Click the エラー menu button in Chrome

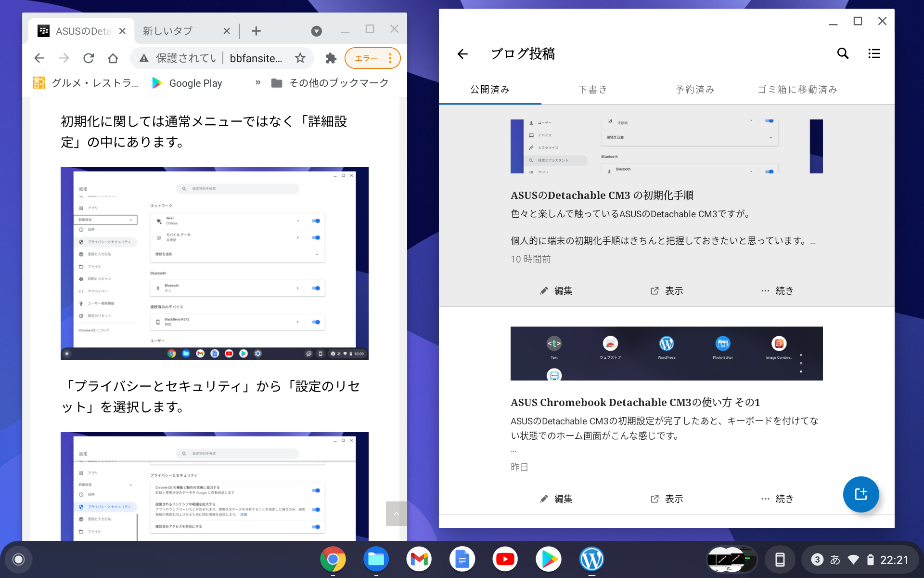click(x=372, y=58)
